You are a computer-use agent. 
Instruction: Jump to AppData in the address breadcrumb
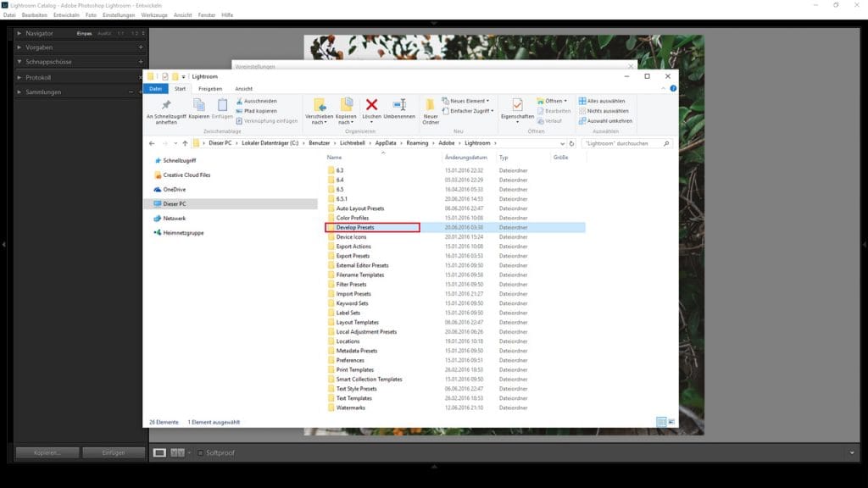pos(386,143)
